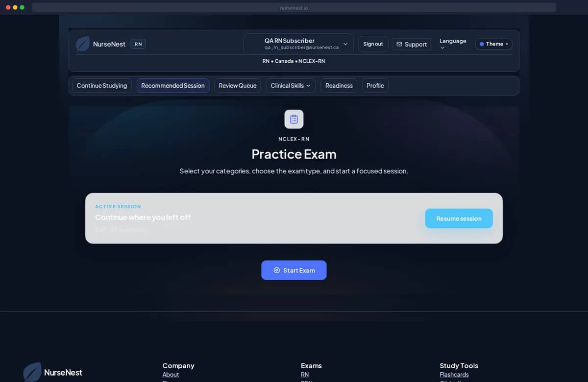The width and height of the screenshot is (588, 382).
Task: Click the NurseNest leaf logo in footer
Action: pyautogui.click(x=32, y=372)
